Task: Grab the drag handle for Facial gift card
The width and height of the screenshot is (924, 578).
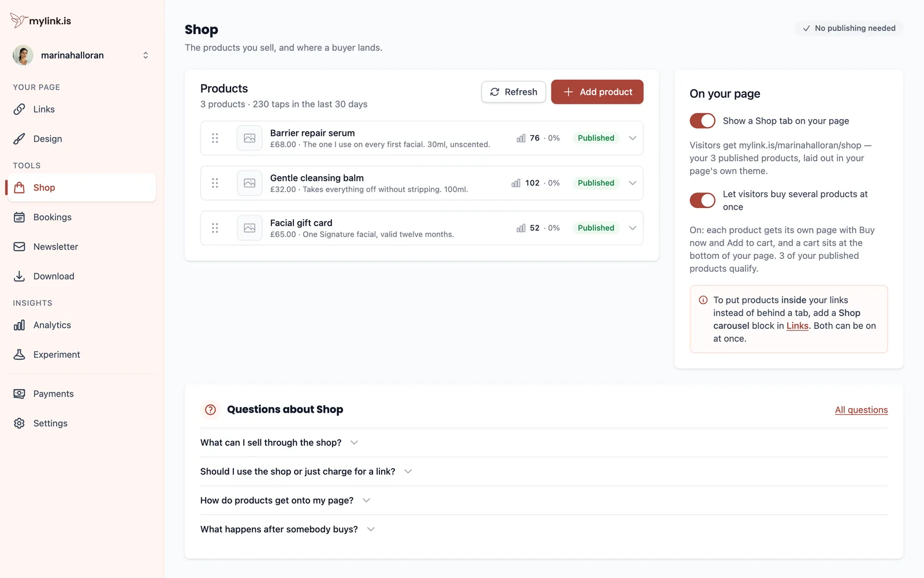Action: click(x=215, y=228)
